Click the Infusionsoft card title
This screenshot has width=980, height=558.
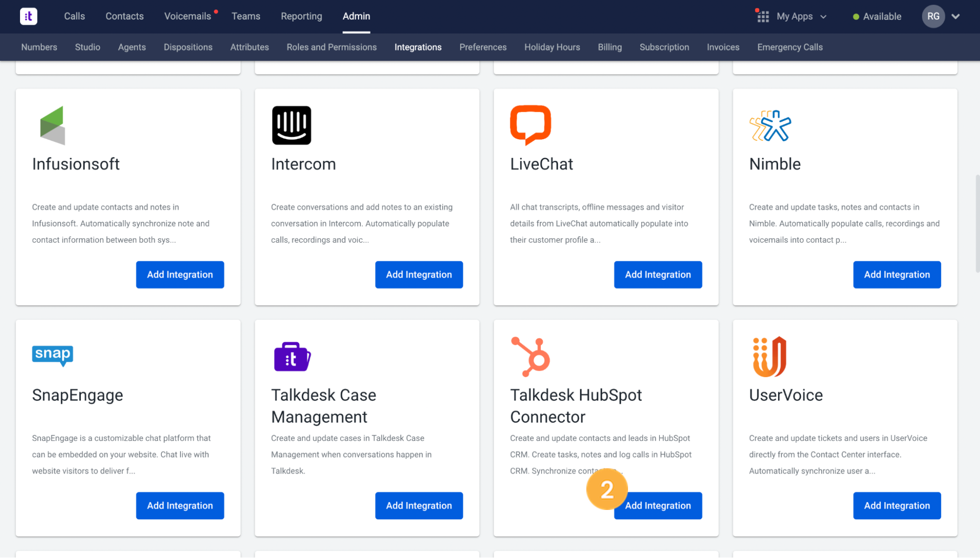(x=76, y=164)
